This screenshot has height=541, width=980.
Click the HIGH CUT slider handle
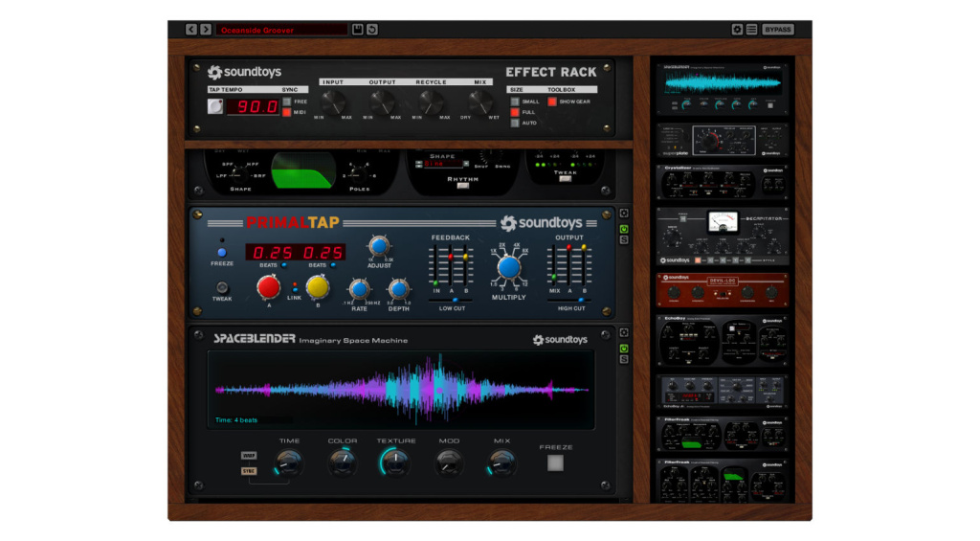tap(581, 301)
